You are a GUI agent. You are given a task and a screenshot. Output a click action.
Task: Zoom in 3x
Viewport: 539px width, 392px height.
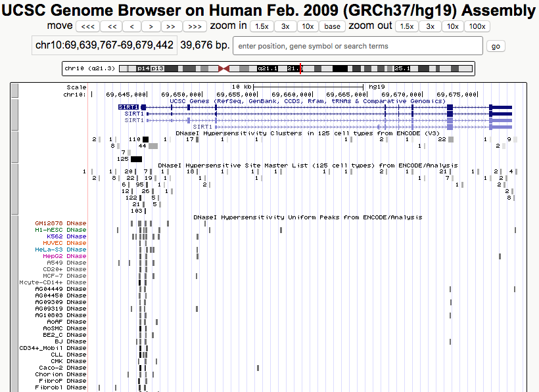285,26
